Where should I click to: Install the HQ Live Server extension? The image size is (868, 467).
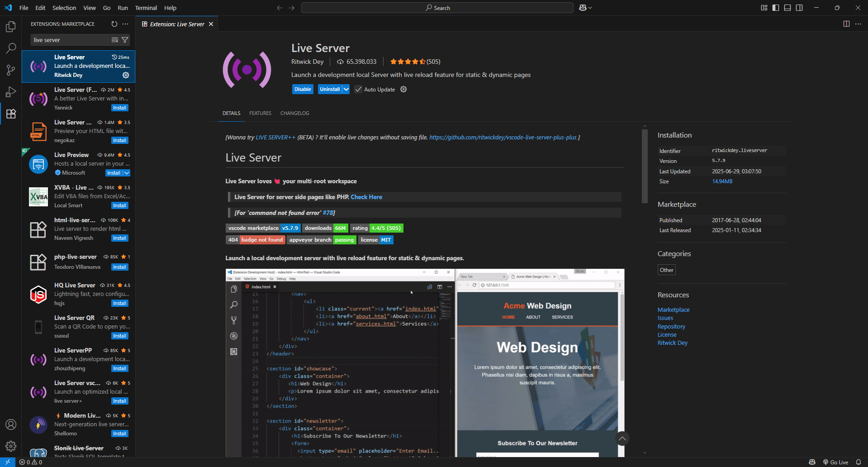coord(120,303)
